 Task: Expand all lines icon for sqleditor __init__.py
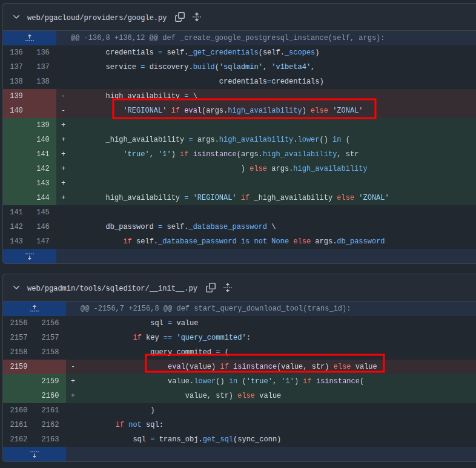pyautogui.click(x=228, y=288)
